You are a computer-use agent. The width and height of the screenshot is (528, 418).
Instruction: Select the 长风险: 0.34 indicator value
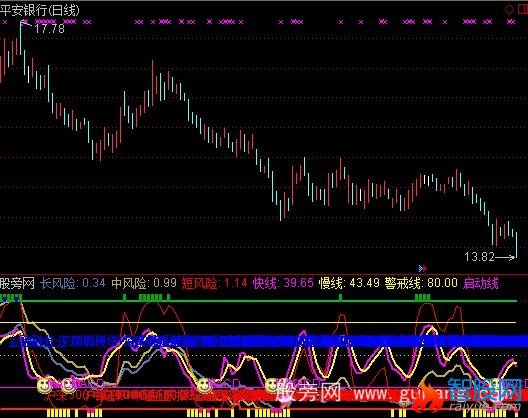(73, 283)
